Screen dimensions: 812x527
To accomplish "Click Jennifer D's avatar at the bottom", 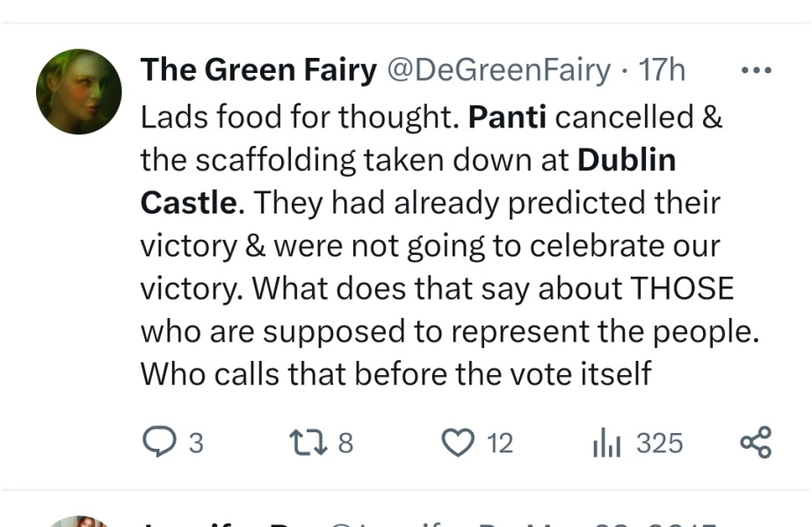I will point(78,520).
